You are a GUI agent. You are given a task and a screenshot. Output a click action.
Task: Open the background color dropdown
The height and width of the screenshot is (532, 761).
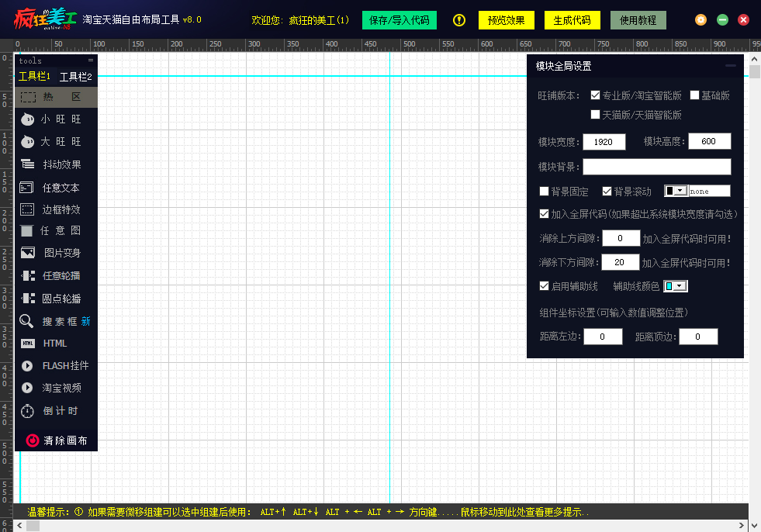[x=676, y=191]
